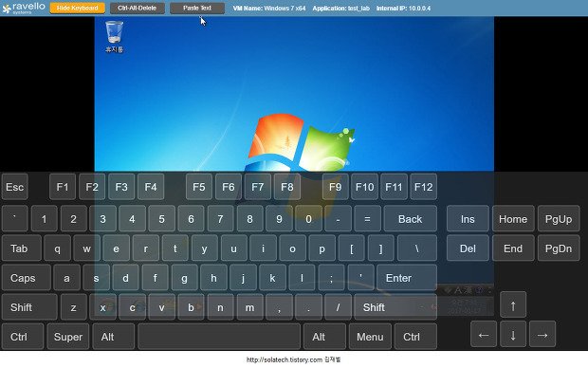This screenshot has width=588, height=368.
Task: Tap the semicolon key
Action: click(331, 278)
